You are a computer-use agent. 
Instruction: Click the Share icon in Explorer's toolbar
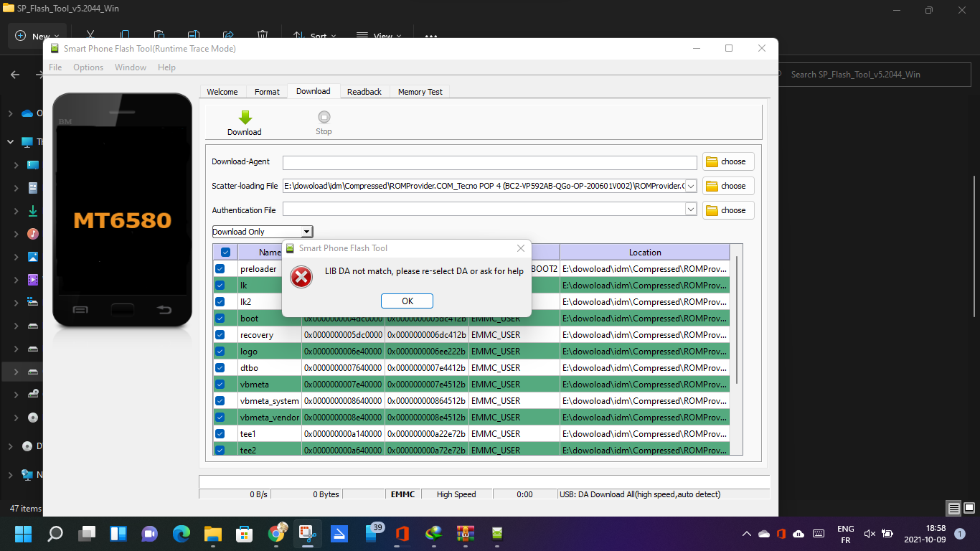pyautogui.click(x=228, y=35)
